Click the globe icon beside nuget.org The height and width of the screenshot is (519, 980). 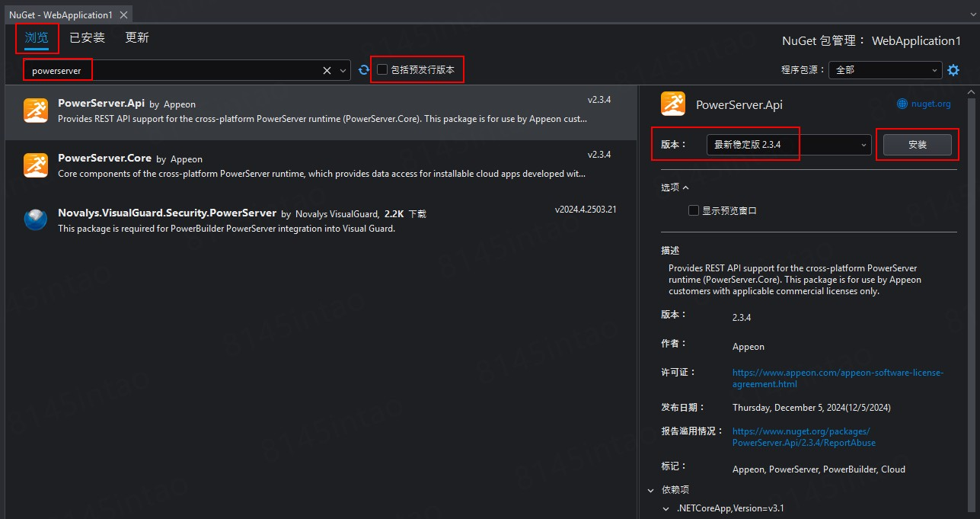point(902,104)
